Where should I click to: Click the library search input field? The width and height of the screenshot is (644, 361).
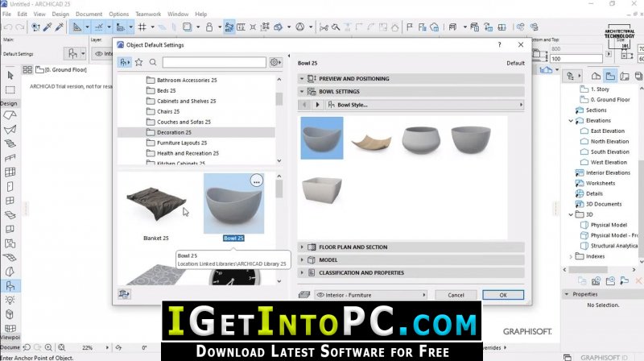(214, 62)
